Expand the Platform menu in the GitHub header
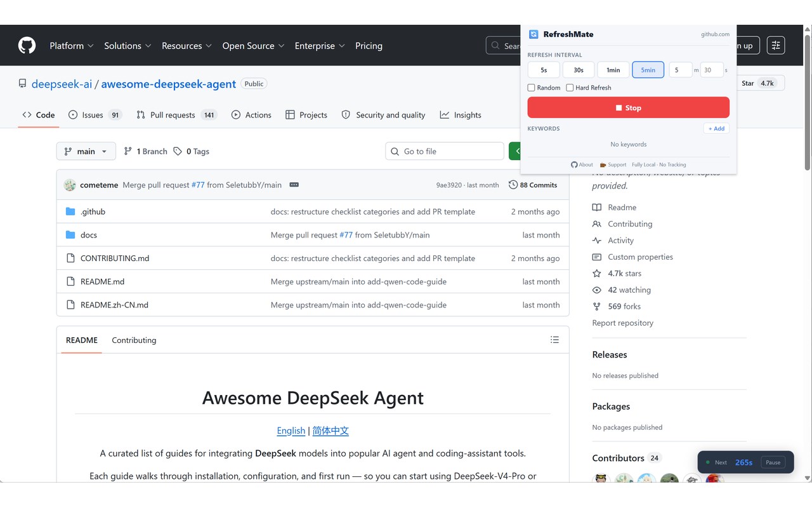 pyautogui.click(x=72, y=46)
